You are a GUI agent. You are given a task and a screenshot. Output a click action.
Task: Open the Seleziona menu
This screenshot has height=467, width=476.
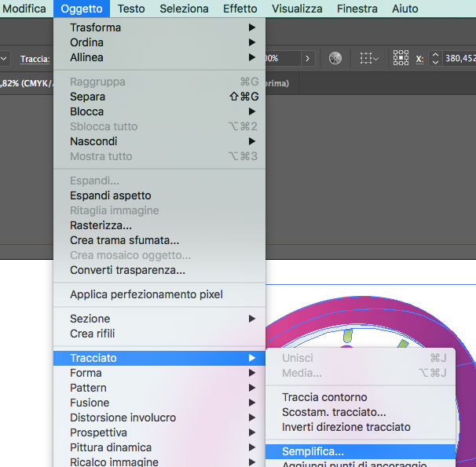[184, 9]
